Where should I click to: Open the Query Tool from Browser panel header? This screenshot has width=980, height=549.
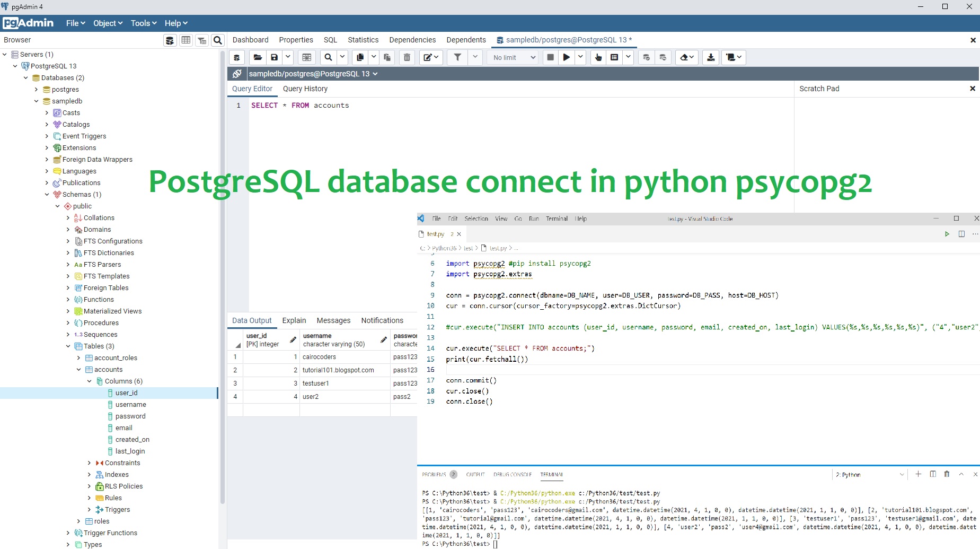[x=170, y=40]
